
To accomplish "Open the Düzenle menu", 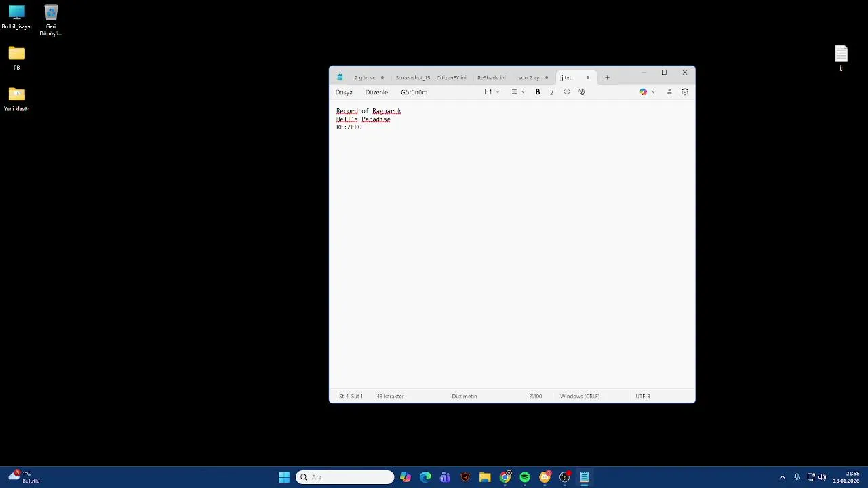I will (376, 92).
